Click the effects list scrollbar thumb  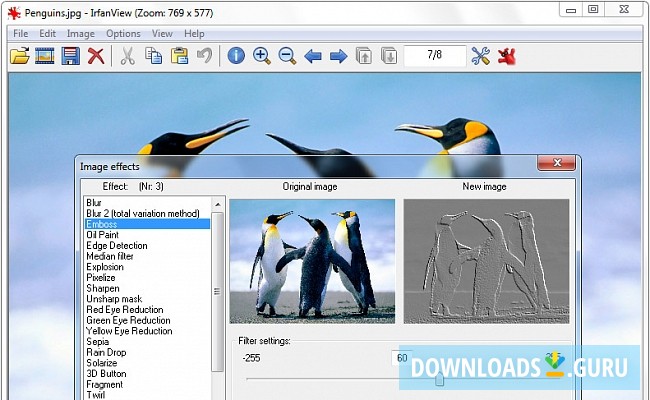tap(218, 292)
